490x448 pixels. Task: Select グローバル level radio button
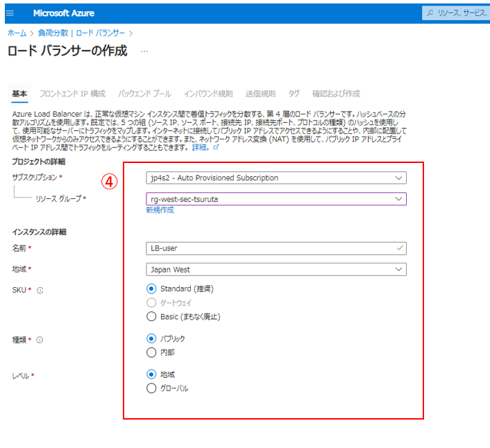(151, 388)
